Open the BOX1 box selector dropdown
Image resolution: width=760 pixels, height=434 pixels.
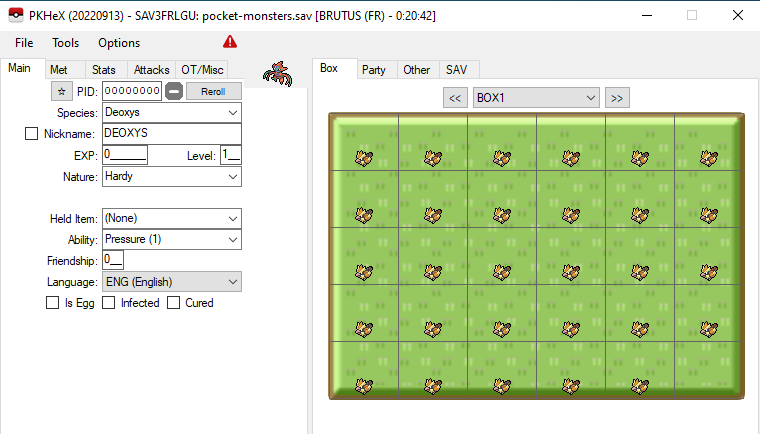[536, 98]
